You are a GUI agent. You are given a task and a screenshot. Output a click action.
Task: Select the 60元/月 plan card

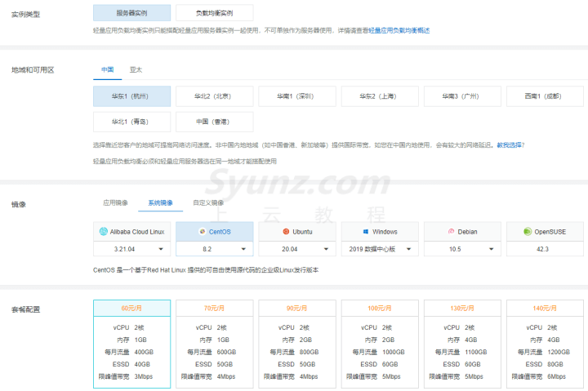(x=132, y=344)
